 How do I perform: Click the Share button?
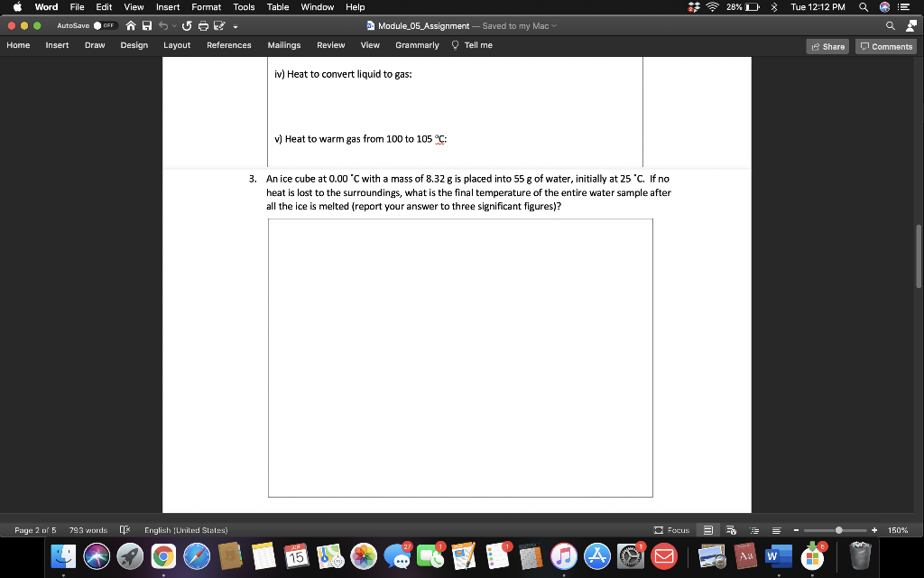pos(827,44)
